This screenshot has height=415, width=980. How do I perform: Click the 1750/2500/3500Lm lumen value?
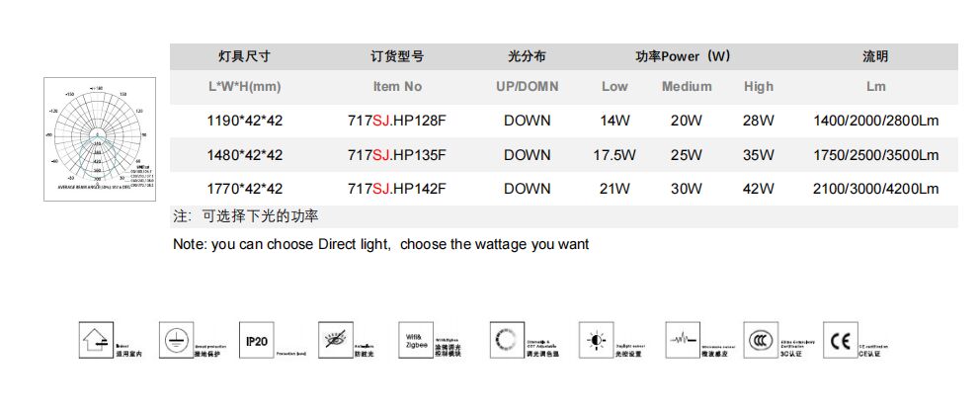pos(875,155)
